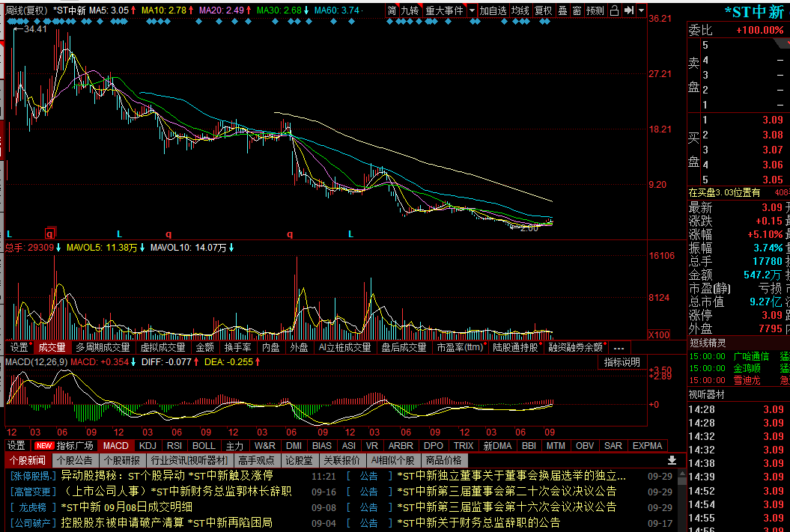Toggle the 窗 window button
The width and height of the screenshot is (790, 532).
pos(577,10)
